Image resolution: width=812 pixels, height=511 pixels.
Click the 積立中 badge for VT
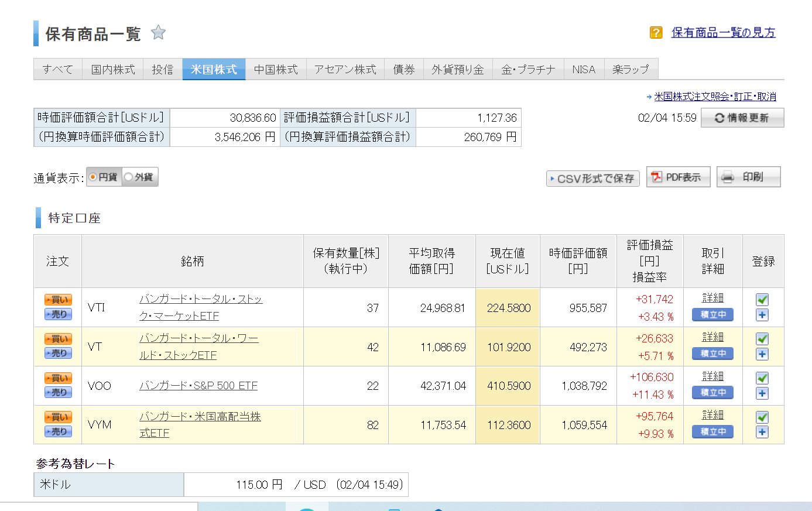pos(713,354)
